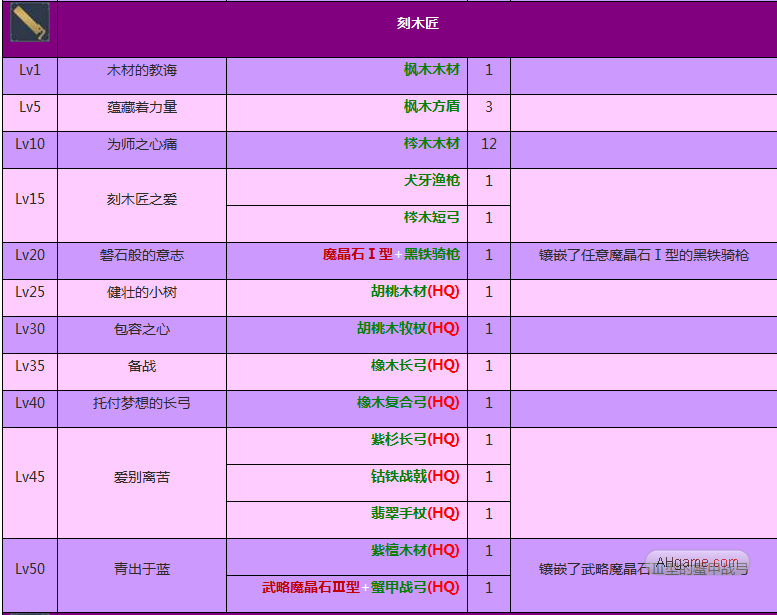Select the Lv25 level cell
This screenshot has width=777, height=615.
30,298
